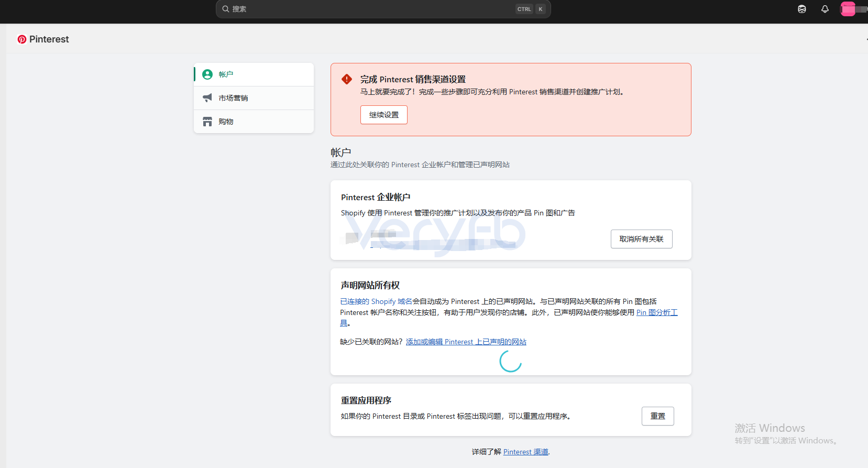Click the 通过此处关联你的 Pinterest 企业帐户 subtitle
The width and height of the screenshot is (868, 468).
click(x=420, y=165)
